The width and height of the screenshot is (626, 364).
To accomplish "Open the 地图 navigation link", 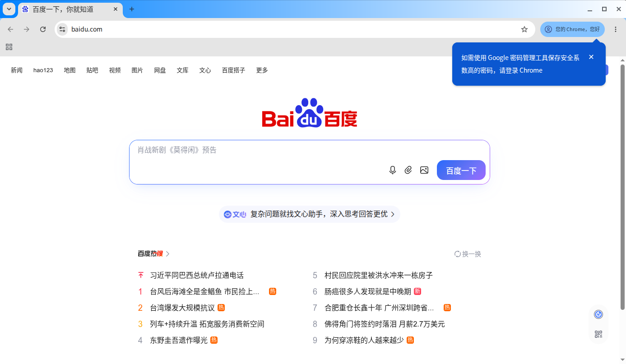I will pos(70,70).
